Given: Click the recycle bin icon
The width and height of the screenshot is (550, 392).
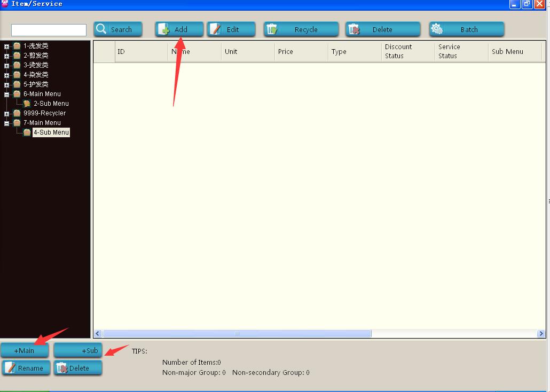Looking at the screenshot, I should [x=272, y=29].
